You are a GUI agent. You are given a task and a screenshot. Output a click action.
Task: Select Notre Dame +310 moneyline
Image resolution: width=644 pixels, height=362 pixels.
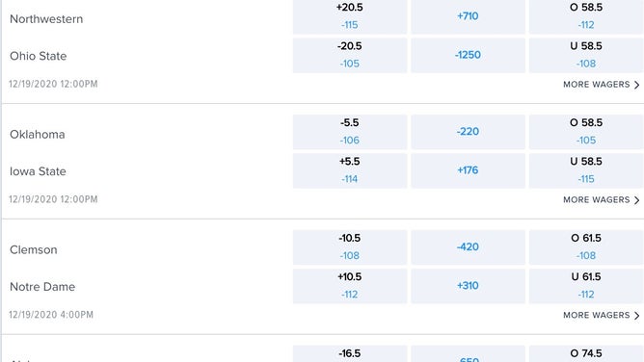click(468, 286)
